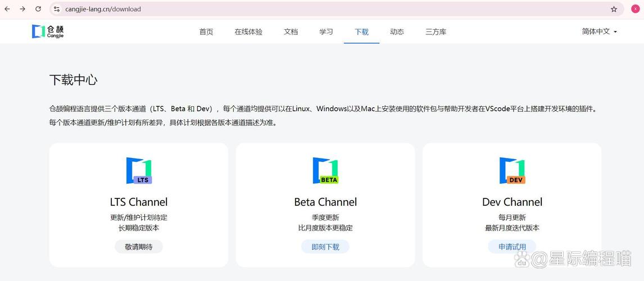The height and width of the screenshot is (281, 644).
Task: Open the 三方库 nav item
Action: point(436,31)
